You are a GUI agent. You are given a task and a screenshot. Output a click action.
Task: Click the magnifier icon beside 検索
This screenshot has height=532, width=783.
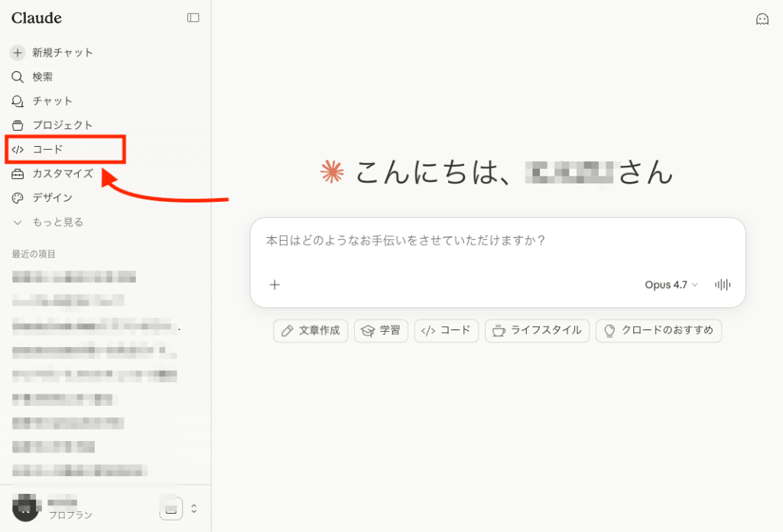18,77
